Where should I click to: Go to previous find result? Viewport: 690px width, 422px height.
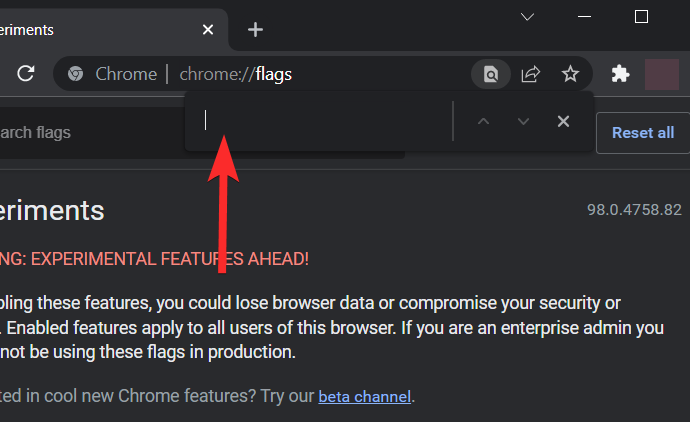pos(484,121)
